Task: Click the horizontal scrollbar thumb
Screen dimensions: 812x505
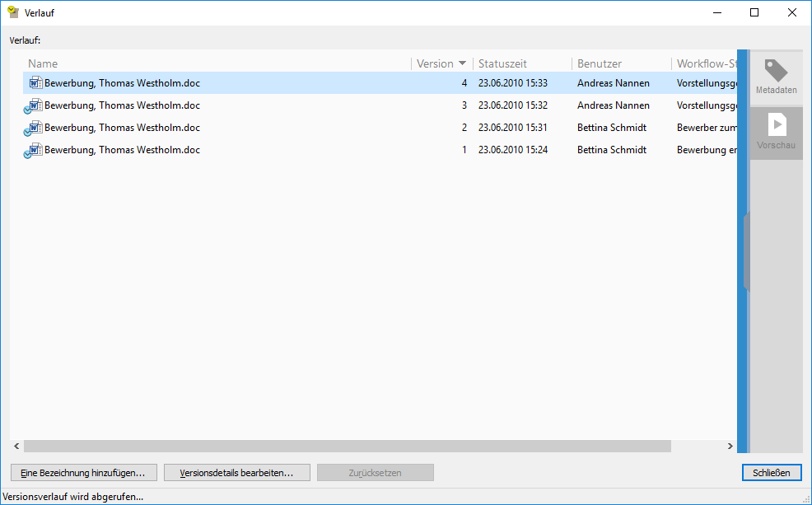Action: (346, 446)
